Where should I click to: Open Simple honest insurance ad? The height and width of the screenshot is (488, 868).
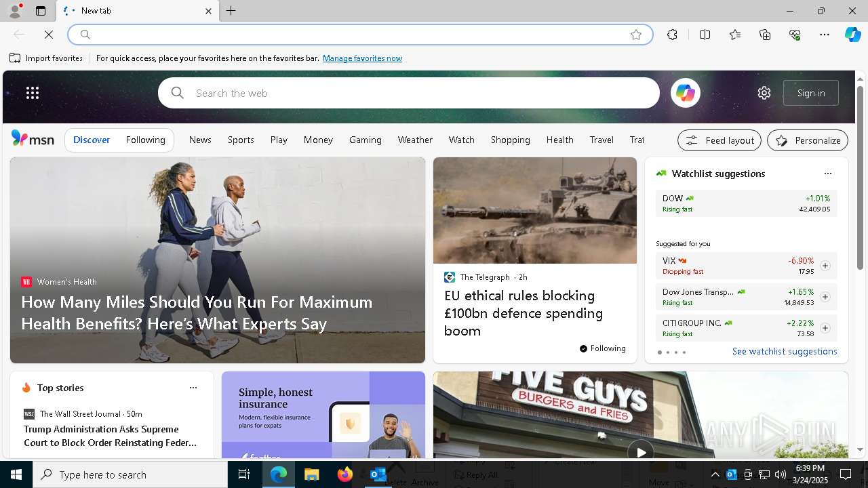323,415
